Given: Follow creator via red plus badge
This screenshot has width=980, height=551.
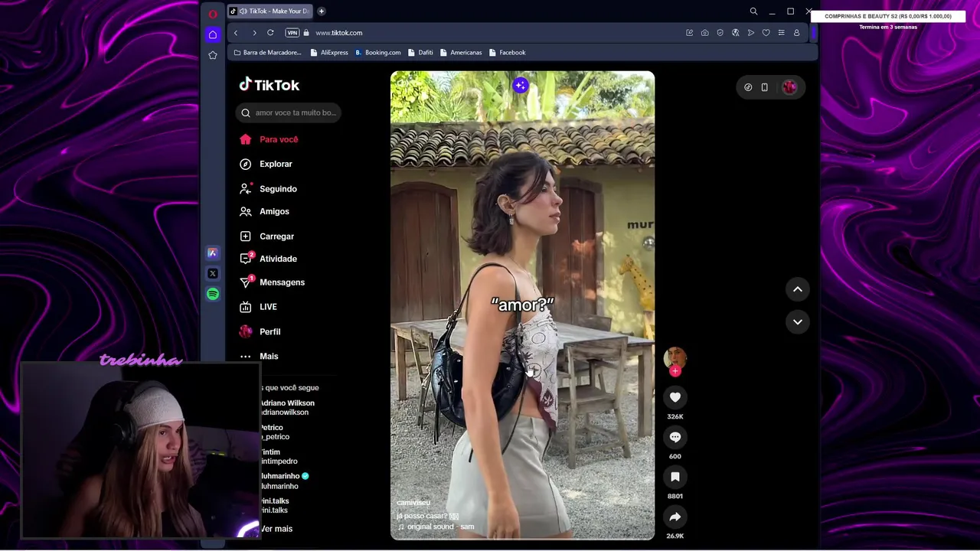Looking at the screenshot, I should pos(675,371).
